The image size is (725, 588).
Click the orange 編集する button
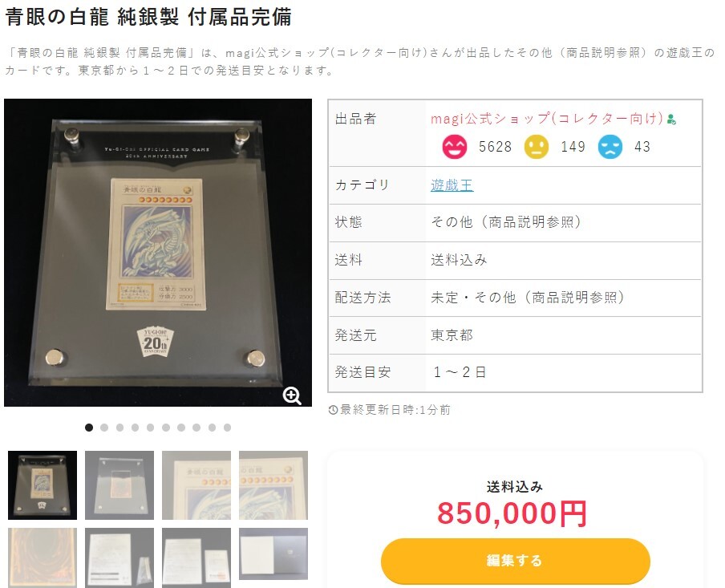tap(516, 561)
